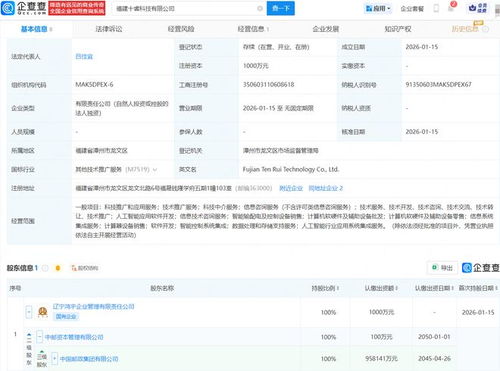Select the 2050-01-01 date cell

coord(434,337)
